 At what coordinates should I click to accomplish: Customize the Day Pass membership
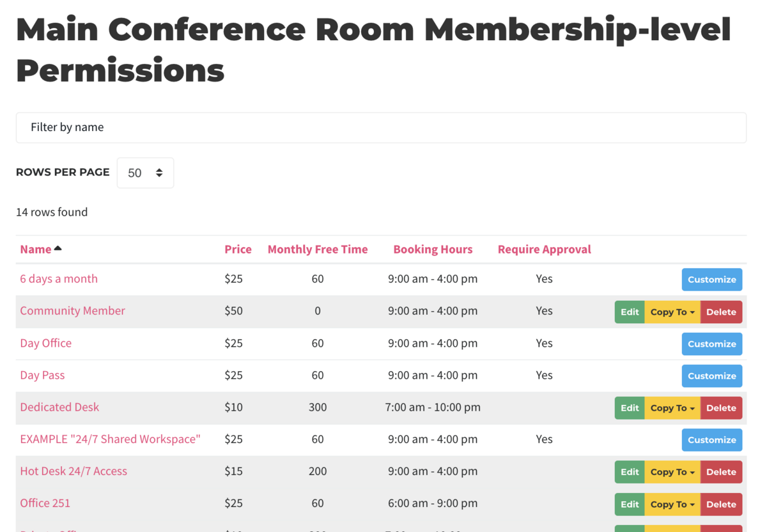(x=711, y=376)
